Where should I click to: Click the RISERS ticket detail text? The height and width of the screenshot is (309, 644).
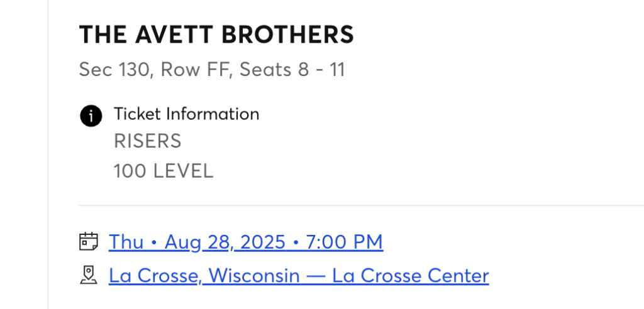click(x=147, y=141)
